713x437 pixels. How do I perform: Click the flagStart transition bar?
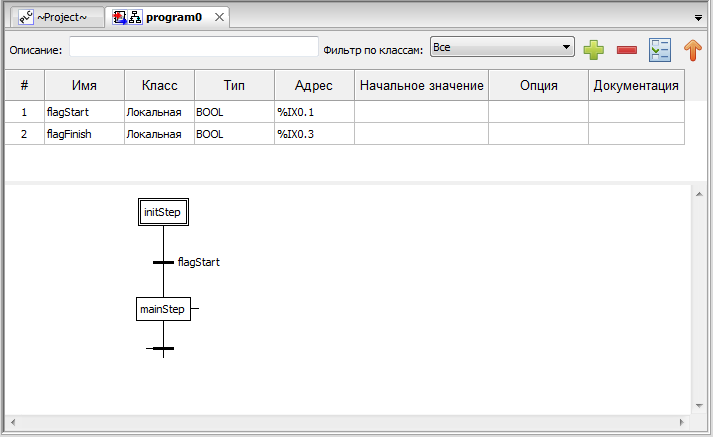[x=163, y=262]
